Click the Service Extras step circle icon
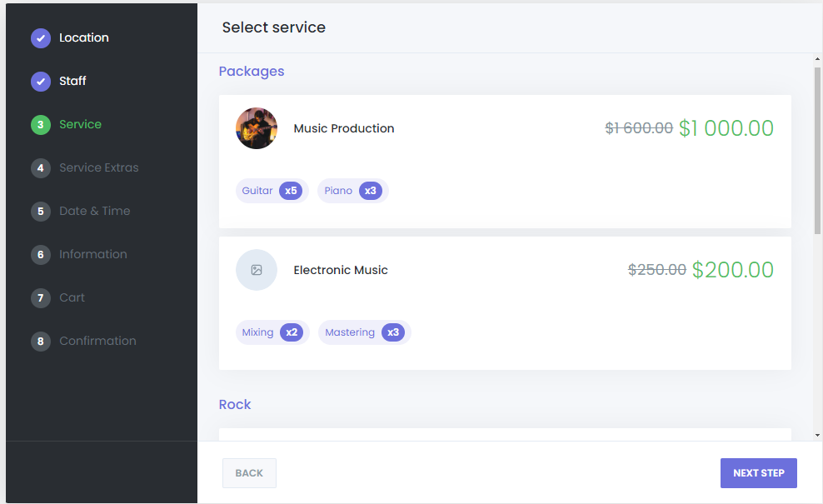823x504 pixels. point(40,167)
